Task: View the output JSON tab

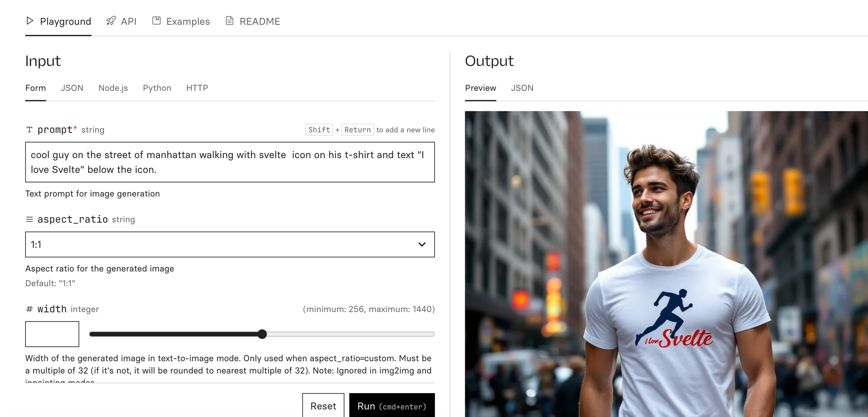Action: click(522, 88)
